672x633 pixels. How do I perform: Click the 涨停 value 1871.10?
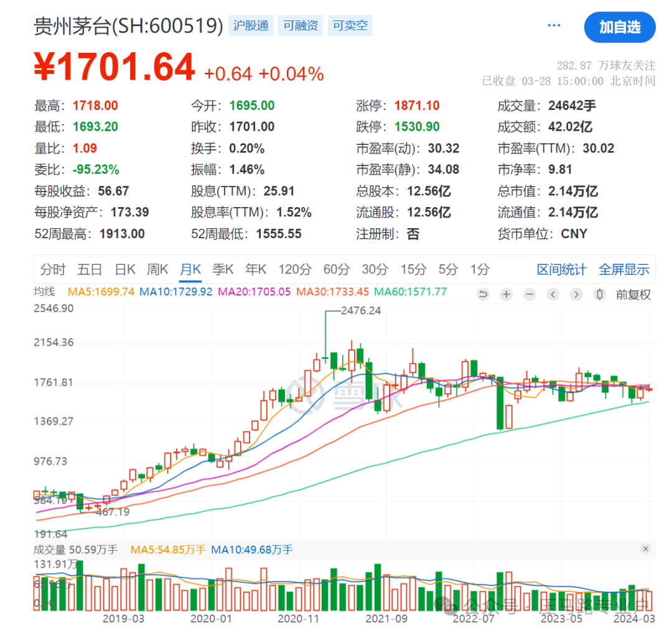coord(417,105)
